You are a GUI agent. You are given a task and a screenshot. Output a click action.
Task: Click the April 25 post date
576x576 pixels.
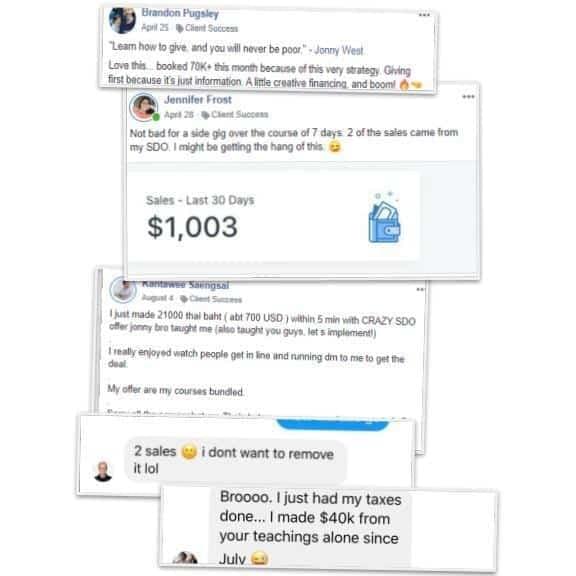click(155, 28)
